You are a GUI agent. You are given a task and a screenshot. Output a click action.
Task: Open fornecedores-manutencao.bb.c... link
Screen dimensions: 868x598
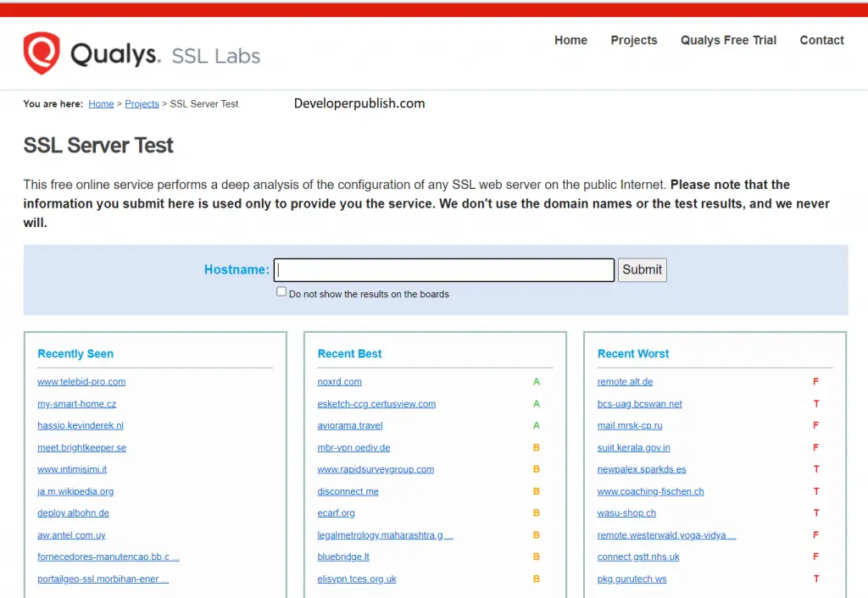(108, 556)
